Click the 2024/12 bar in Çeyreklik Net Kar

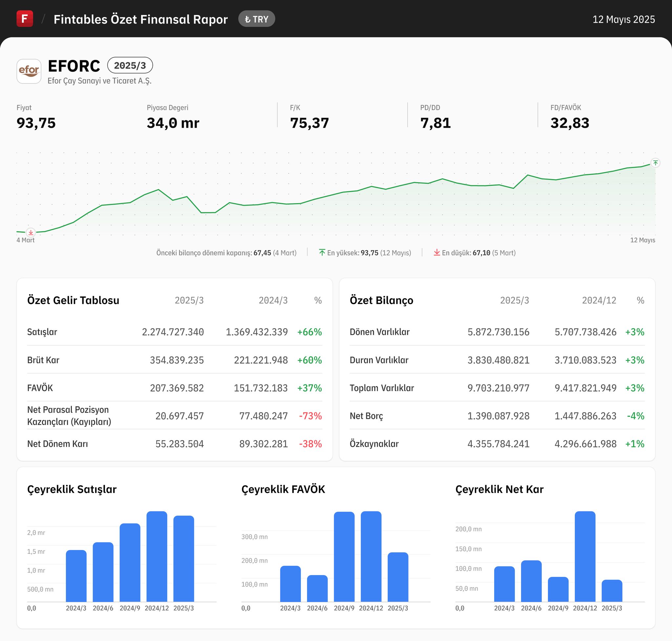[585, 557]
